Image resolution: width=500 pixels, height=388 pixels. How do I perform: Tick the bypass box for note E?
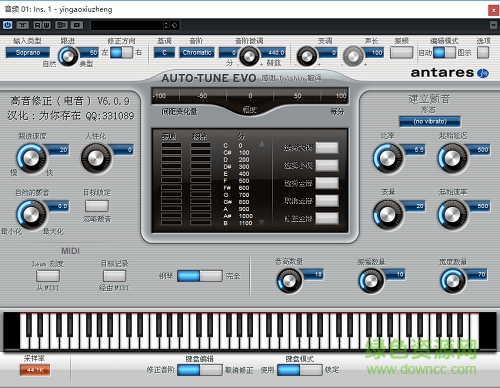point(171,173)
